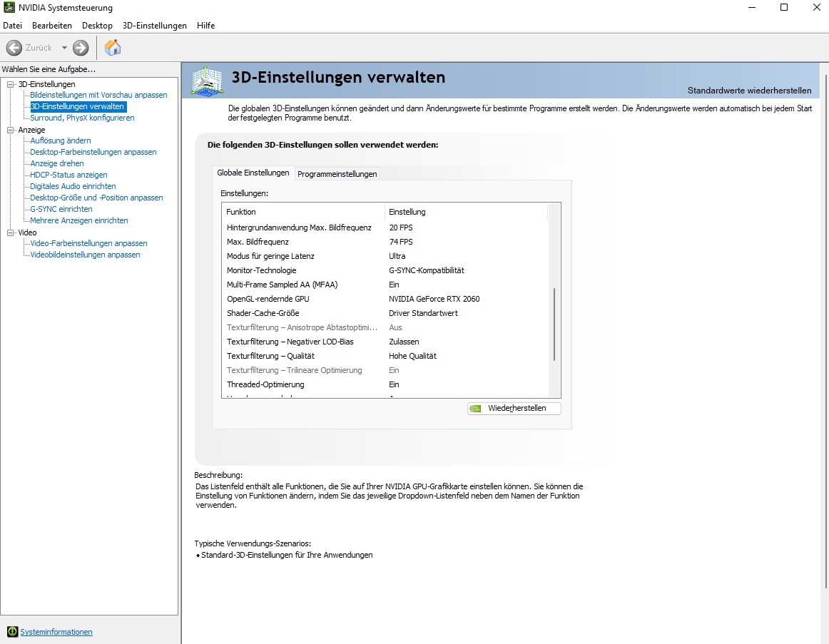This screenshot has width=829, height=644.
Task: Select Texturfilterung – Negativer LOD-Bias row
Action: click(385, 342)
